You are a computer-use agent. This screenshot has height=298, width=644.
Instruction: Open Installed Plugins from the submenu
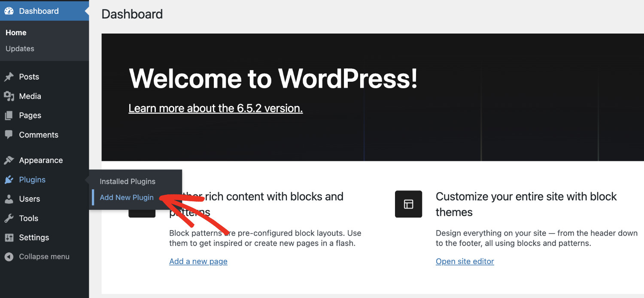point(127,181)
